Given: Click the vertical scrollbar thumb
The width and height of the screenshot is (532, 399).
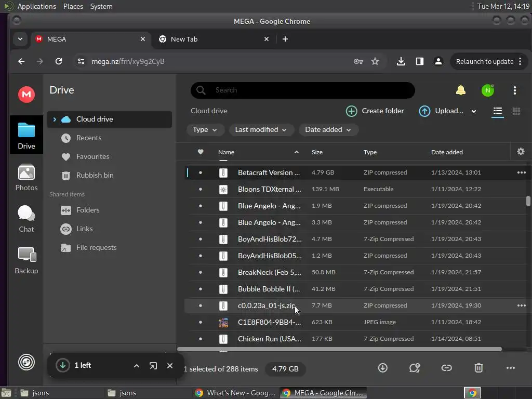Looking at the screenshot, I should coord(528,201).
